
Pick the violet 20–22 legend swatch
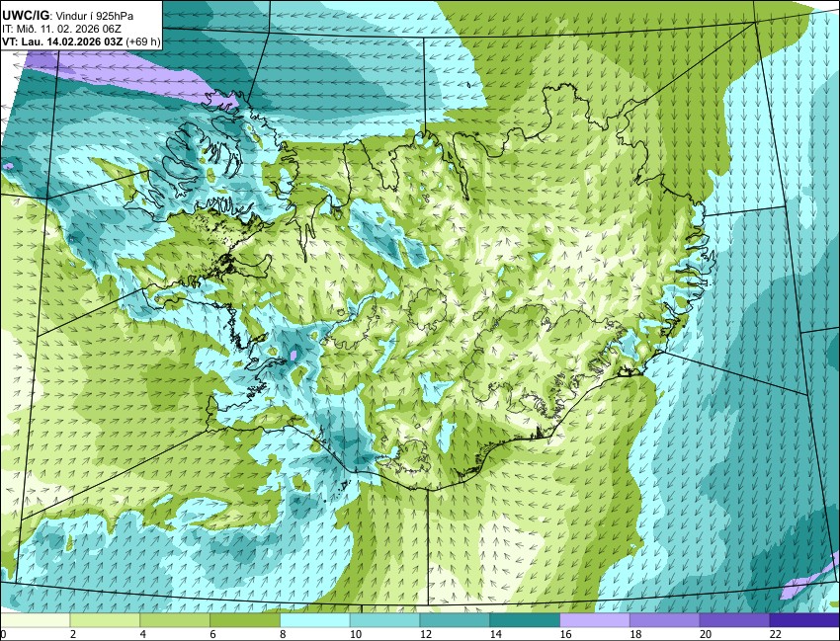(x=735, y=620)
